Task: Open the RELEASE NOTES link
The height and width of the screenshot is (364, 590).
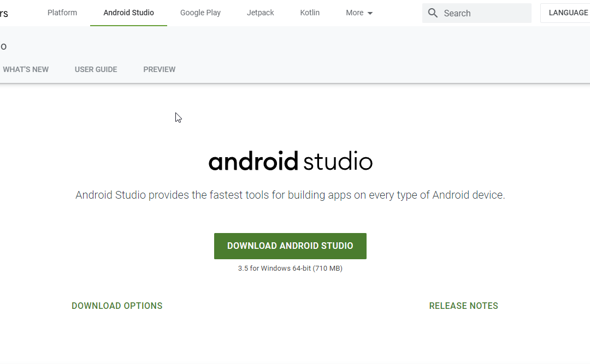Action: coord(464,306)
